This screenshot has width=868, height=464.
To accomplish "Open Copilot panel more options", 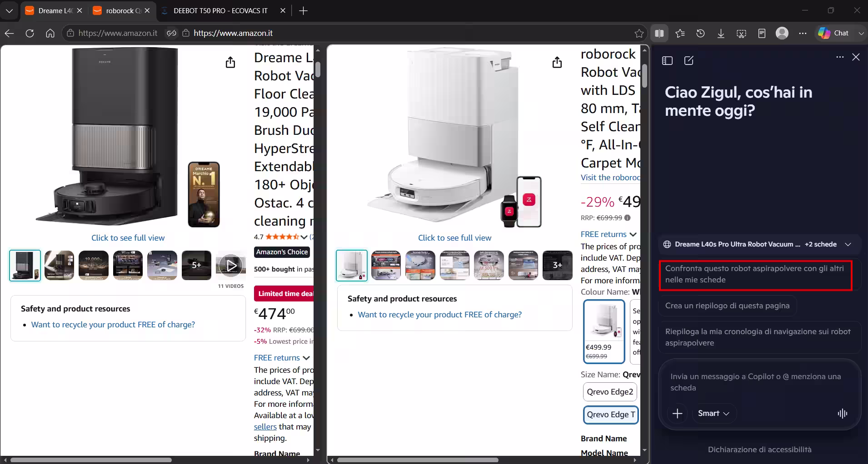I will 840,57.
